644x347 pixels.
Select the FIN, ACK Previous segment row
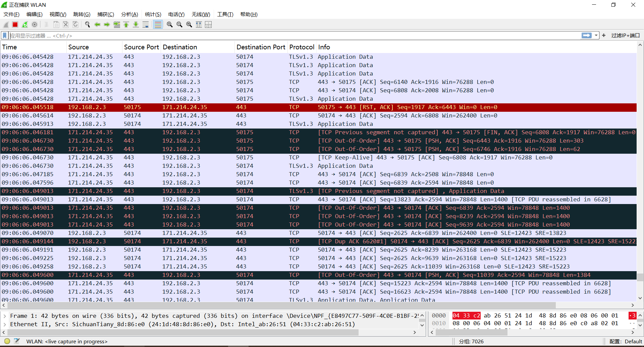coord(319,132)
